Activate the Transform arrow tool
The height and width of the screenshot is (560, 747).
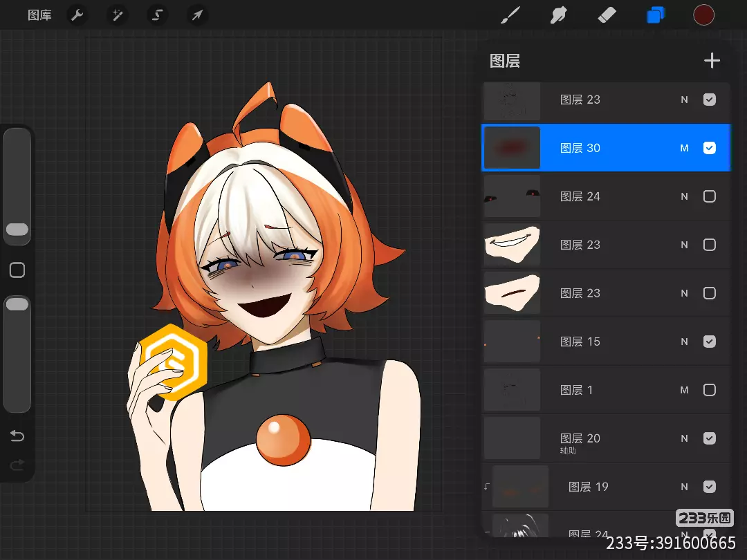(197, 15)
